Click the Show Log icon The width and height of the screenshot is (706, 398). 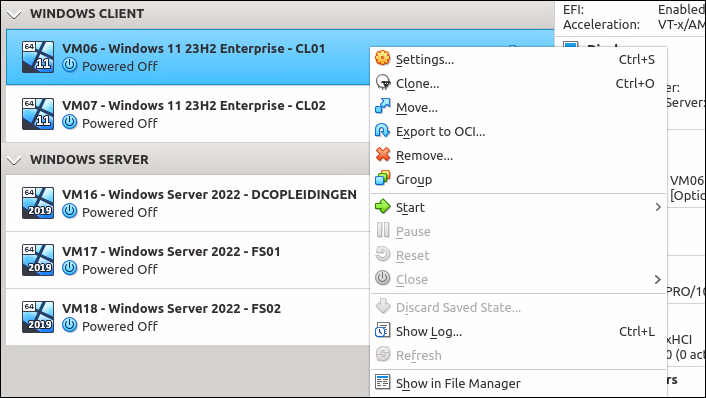(383, 330)
